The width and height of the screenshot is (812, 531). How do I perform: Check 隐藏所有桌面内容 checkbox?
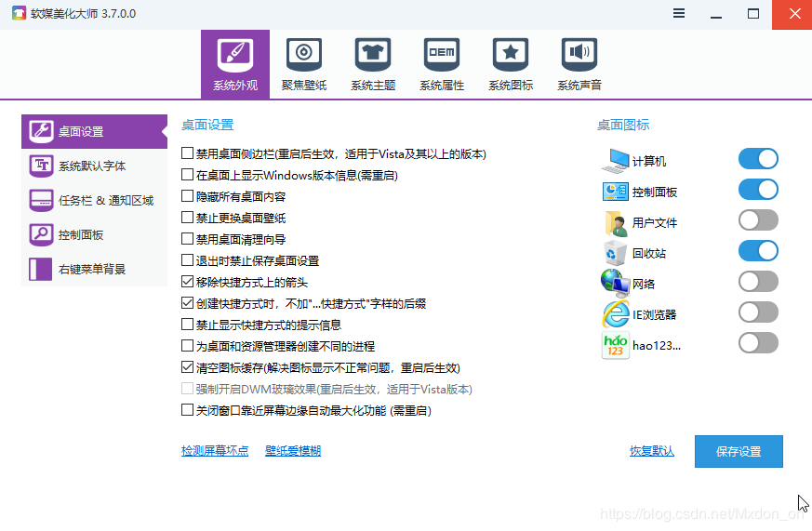tap(188, 196)
